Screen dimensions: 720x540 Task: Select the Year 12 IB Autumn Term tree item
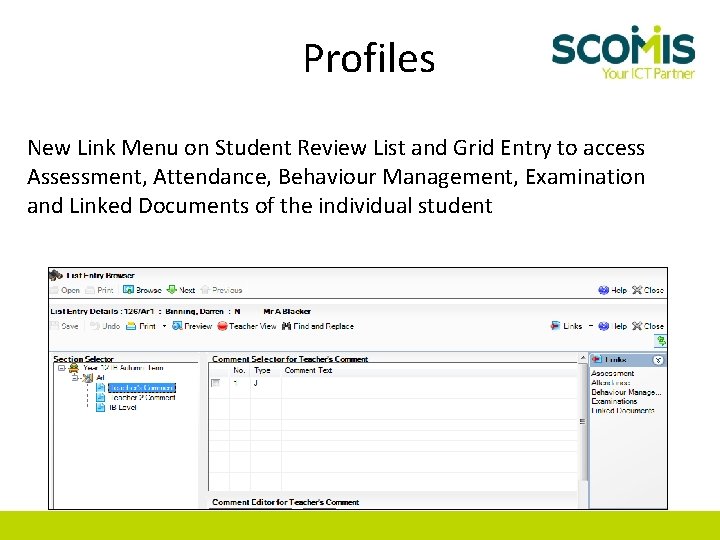123,368
